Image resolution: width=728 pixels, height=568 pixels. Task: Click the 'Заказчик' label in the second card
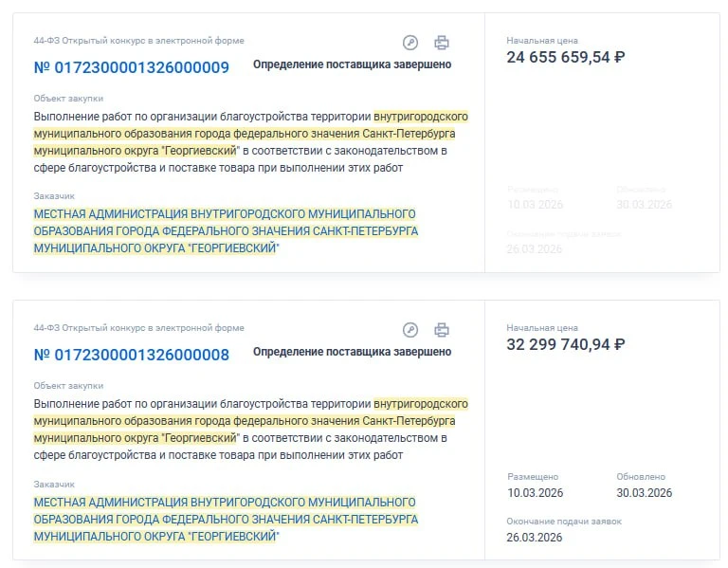click(54, 484)
